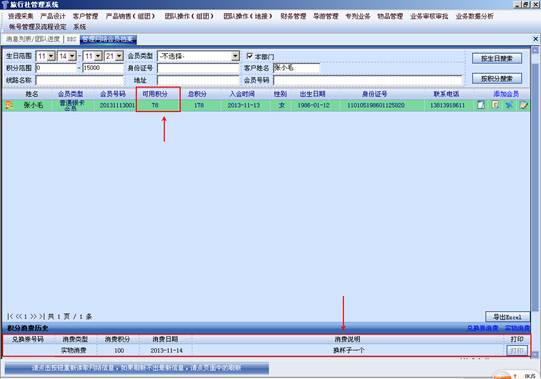The height and width of the screenshot is (379, 541).
Task: Open the 财务管理 menu
Action: pyautogui.click(x=293, y=16)
